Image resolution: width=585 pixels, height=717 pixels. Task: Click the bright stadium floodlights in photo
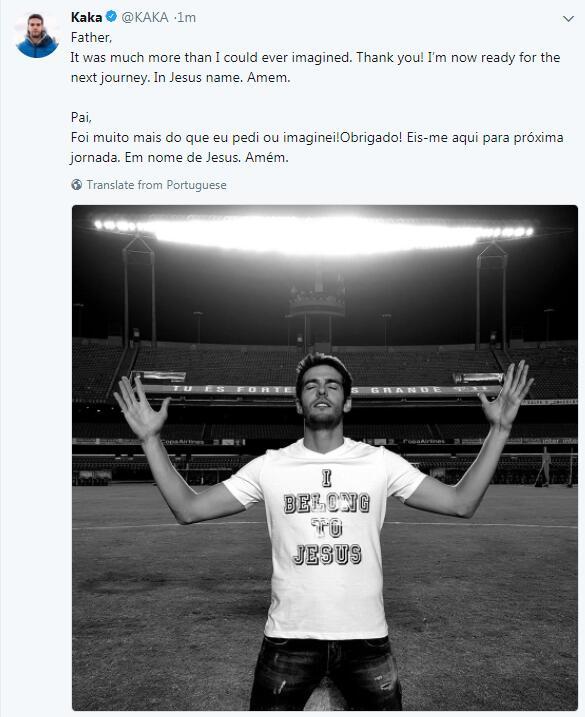click(314, 233)
